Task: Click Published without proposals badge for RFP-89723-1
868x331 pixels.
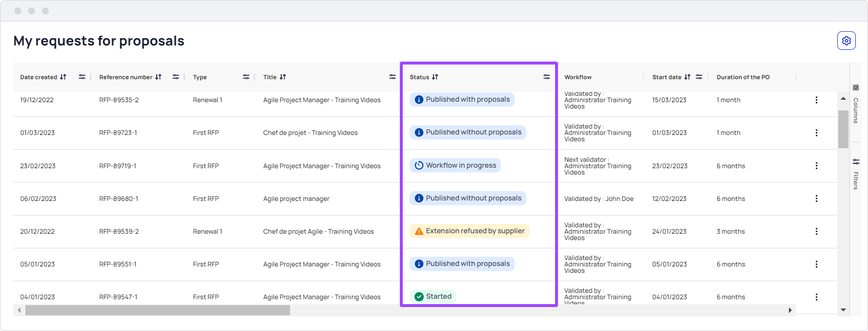Action: [468, 132]
